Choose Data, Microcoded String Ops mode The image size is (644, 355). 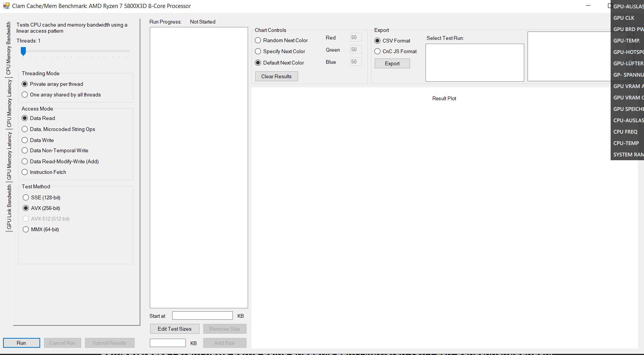click(58, 129)
